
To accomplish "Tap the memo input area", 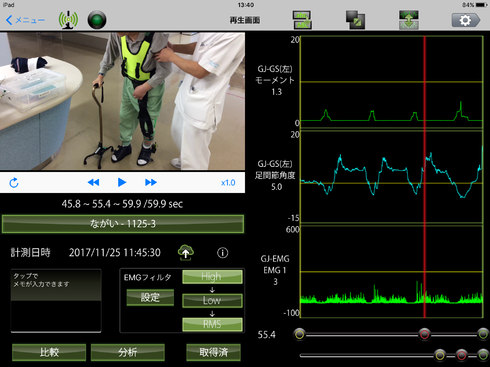I will [x=56, y=301].
